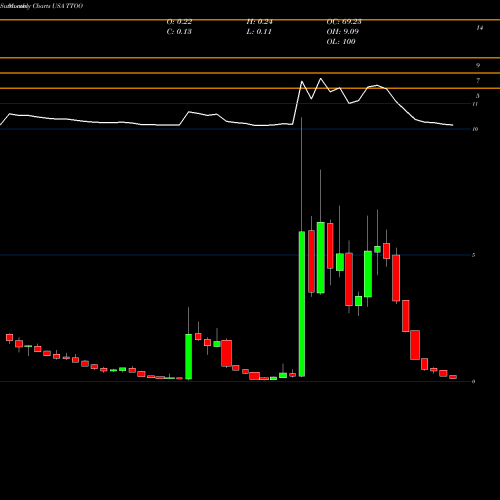Click the "0" price axis label
Image resolution: width=500 pixels, height=500 pixels.
point(473,381)
